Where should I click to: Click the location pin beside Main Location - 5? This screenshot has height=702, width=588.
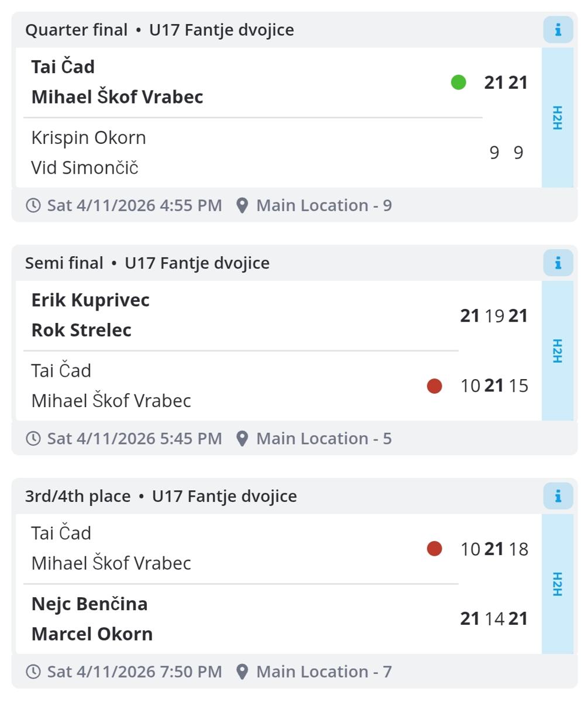click(242, 439)
